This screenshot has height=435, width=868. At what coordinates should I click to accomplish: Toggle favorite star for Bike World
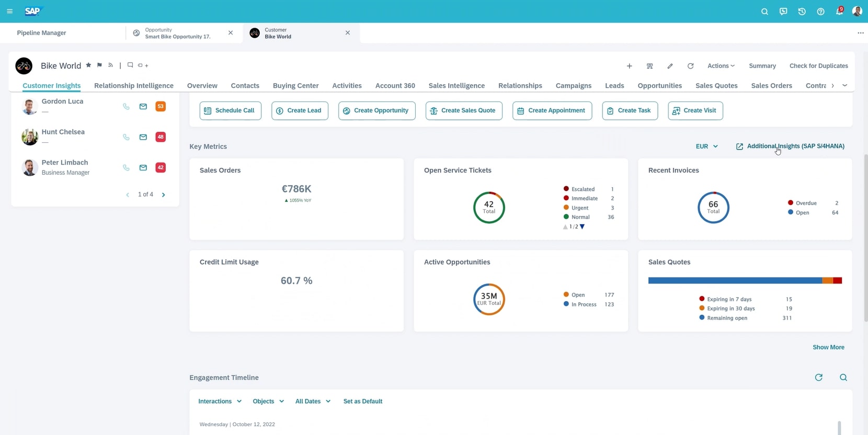point(88,65)
